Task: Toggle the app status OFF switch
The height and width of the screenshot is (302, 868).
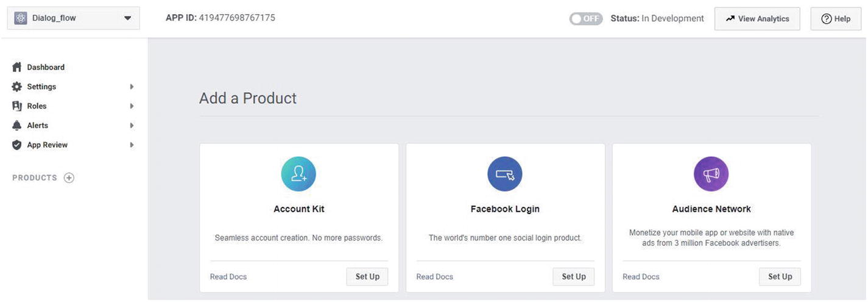Action: click(x=586, y=18)
